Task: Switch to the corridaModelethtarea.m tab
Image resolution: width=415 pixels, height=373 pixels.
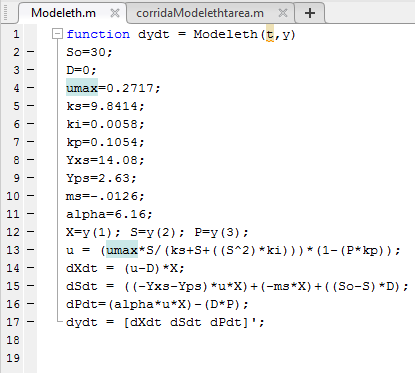Action: (x=200, y=13)
